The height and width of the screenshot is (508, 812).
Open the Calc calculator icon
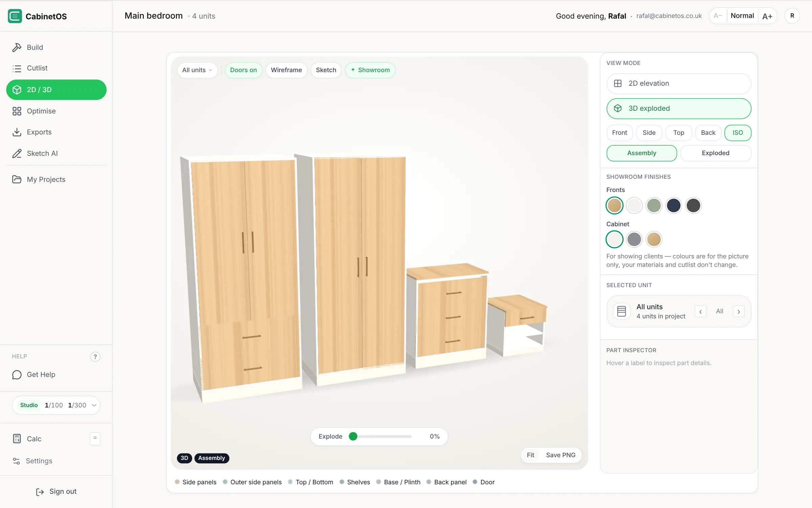[x=17, y=439]
